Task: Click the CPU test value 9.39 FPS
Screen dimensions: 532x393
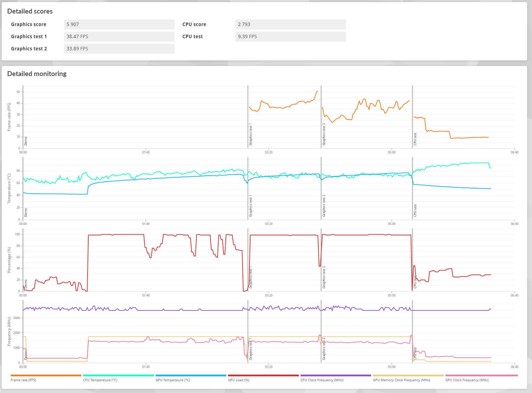Action: coord(290,36)
